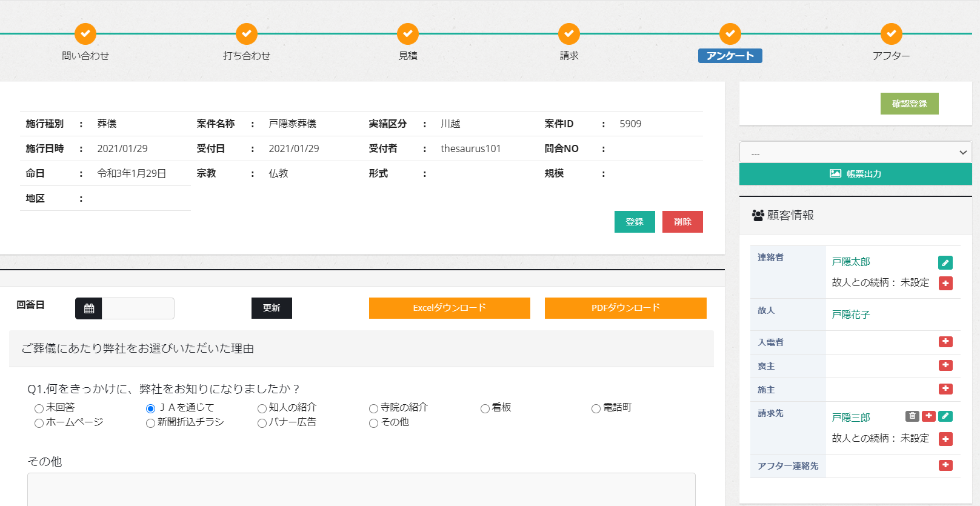Click the red 削除 button

click(682, 222)
